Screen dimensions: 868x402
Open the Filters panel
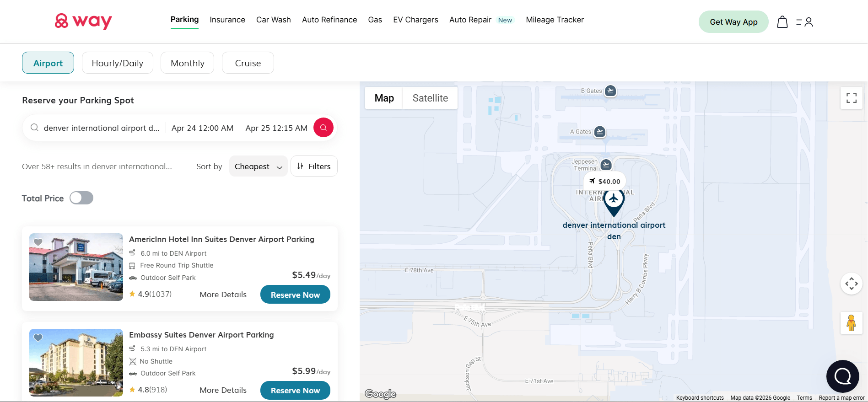pyautogui.click(x=314, y=166)
